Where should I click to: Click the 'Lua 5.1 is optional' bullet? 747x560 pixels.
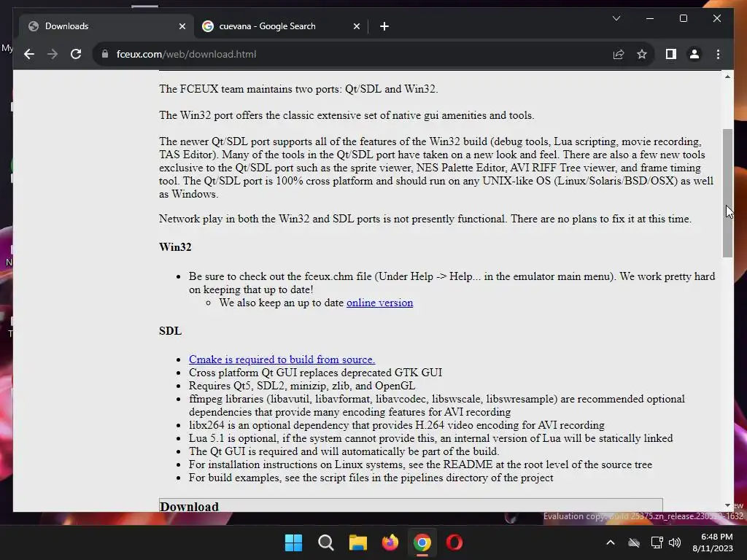coord(430,438)
